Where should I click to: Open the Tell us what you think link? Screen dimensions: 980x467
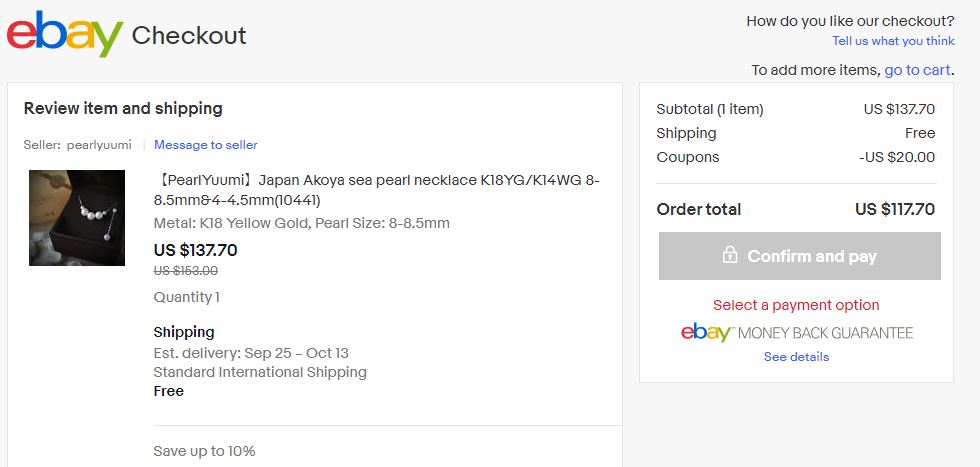[x=893, y=41]
